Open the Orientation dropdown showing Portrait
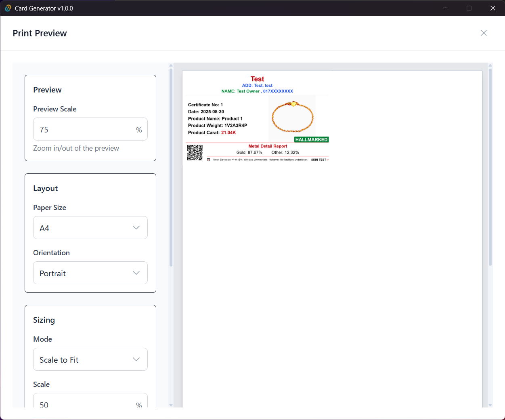505x420 pixels. click(x=90, y=273)
